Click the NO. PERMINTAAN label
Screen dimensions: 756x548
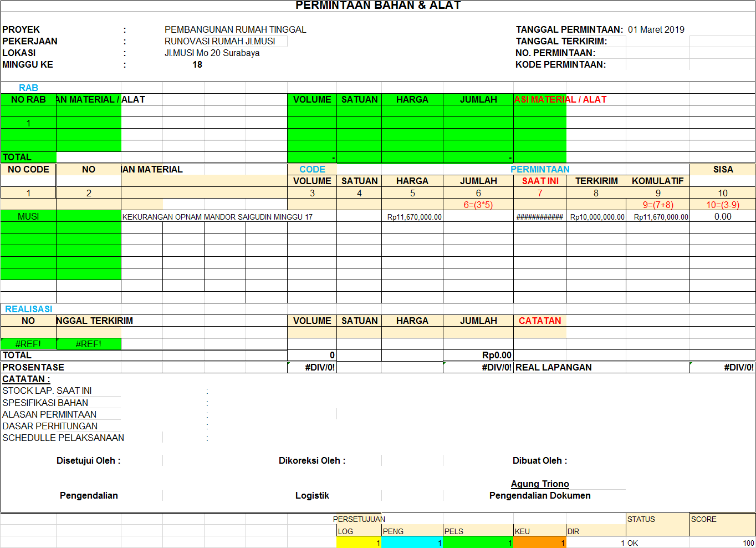tap(555, 53)
